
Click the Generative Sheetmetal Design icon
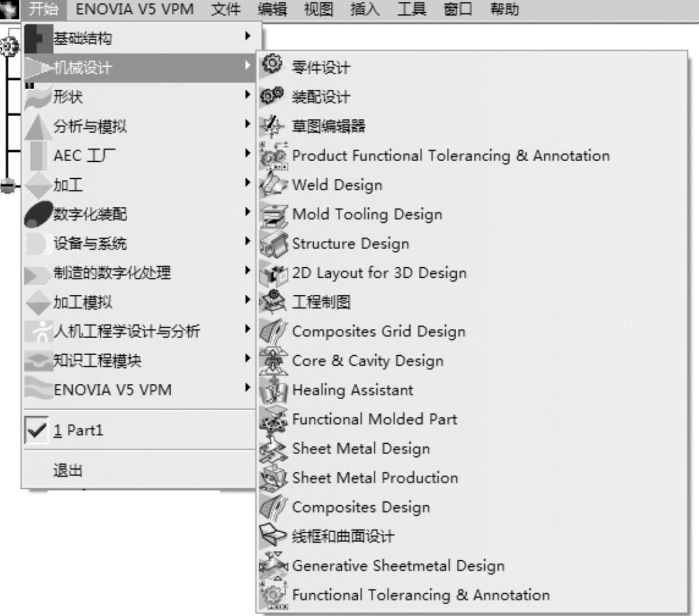pos(274,565)
